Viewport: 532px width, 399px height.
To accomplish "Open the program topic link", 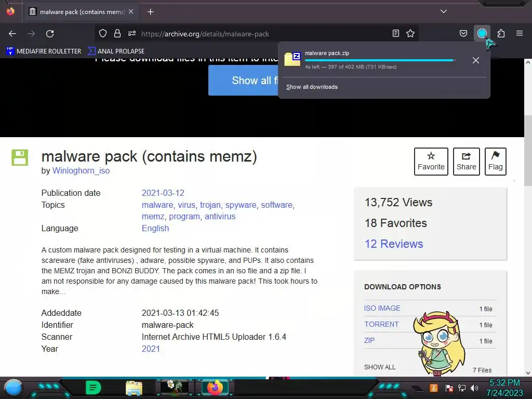I will (184, 217).
